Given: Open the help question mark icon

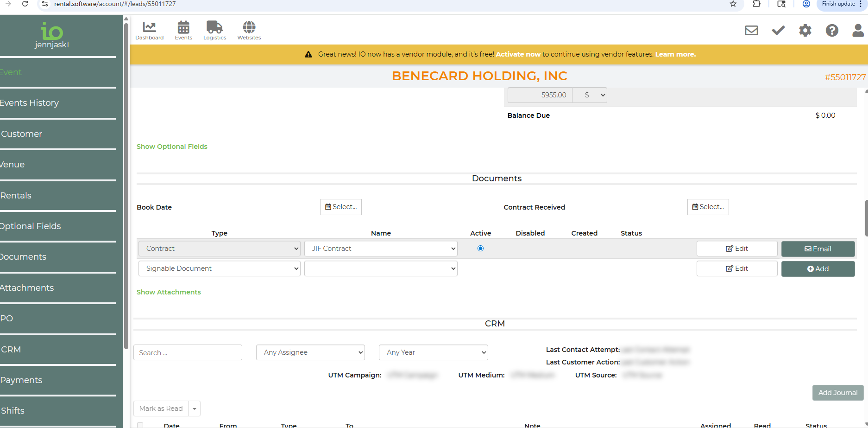Looking at the screenshot, I should (x=832, y=31).
